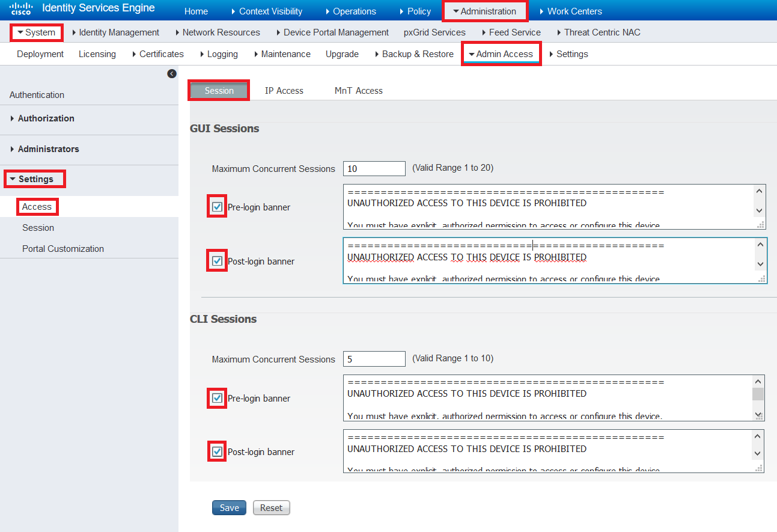Viewport: 777px width, 532px height.
Task: Expand Device Portal Management submenu
Action: pos(332,32)
